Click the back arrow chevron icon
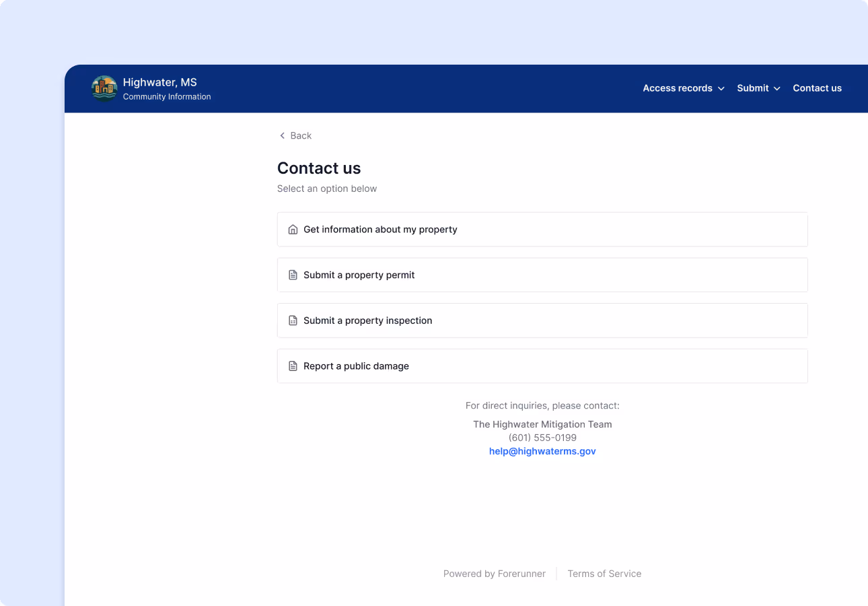Screen dimensions: 868x606 click(282, 136)
